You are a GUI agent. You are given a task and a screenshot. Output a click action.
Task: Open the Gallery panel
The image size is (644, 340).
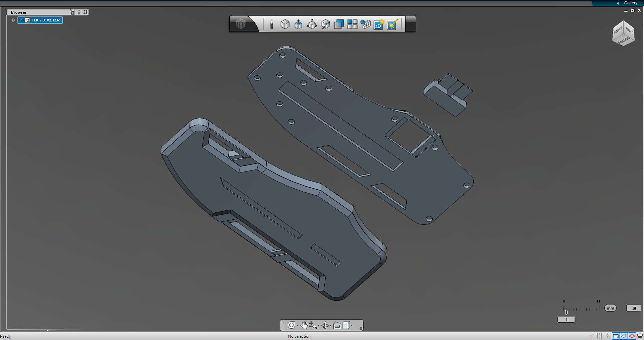(631, 3)
